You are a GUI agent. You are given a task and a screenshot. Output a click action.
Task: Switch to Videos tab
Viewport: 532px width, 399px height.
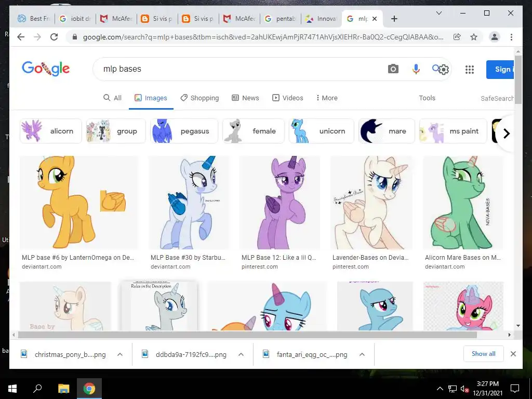coord(288,98)
